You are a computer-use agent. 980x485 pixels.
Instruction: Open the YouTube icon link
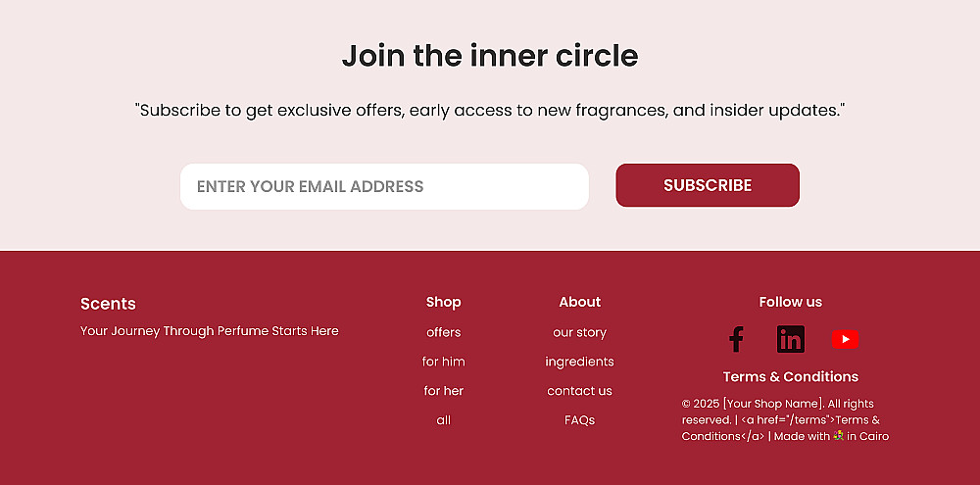845,339
